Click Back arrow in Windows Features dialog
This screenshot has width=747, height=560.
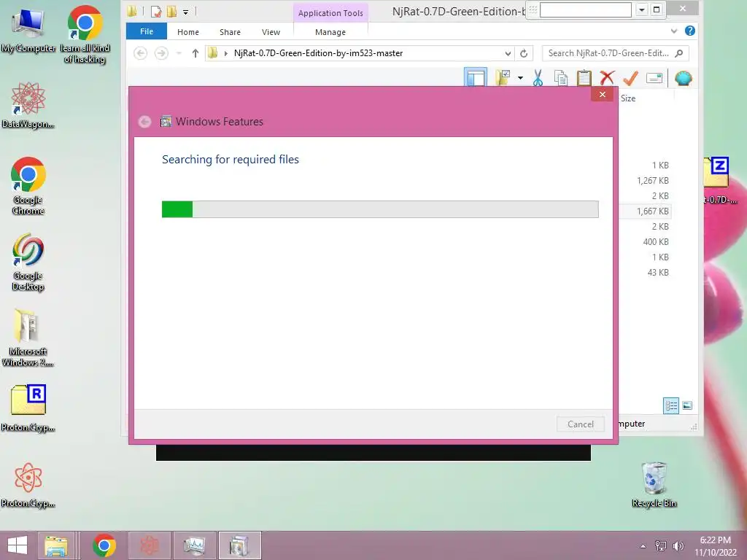(x=145, y=122)
